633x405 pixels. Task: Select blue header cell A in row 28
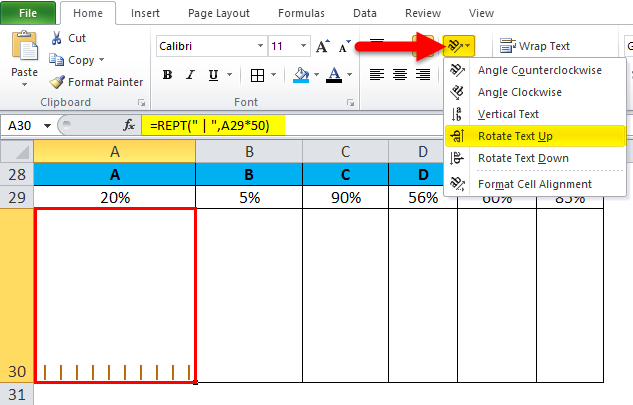click(x=115, y=174)
